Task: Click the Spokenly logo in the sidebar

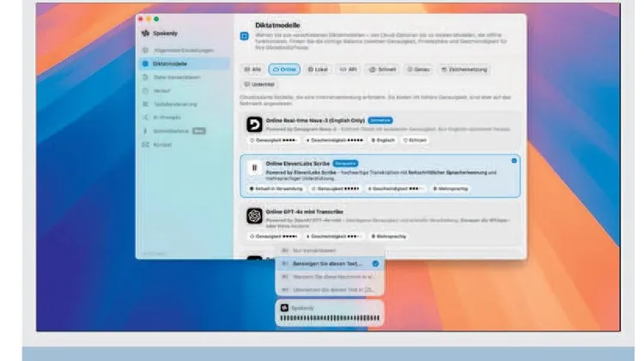Action: [x=145, y=33]
